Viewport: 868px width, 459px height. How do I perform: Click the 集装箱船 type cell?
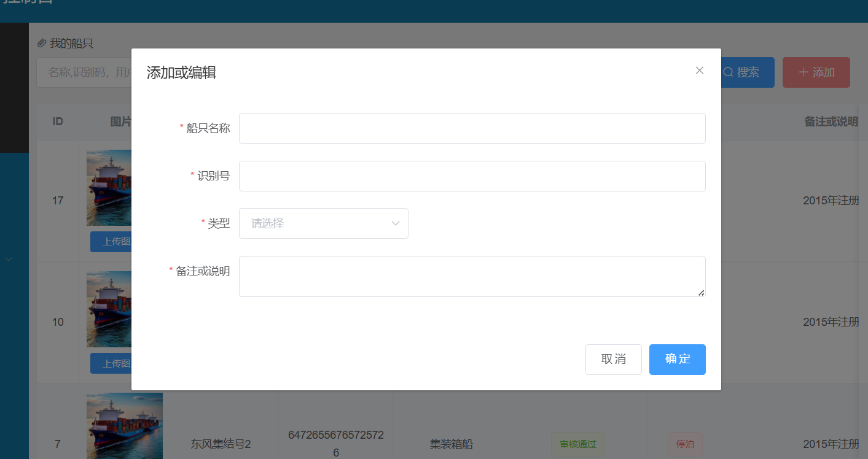click(451, 444)
